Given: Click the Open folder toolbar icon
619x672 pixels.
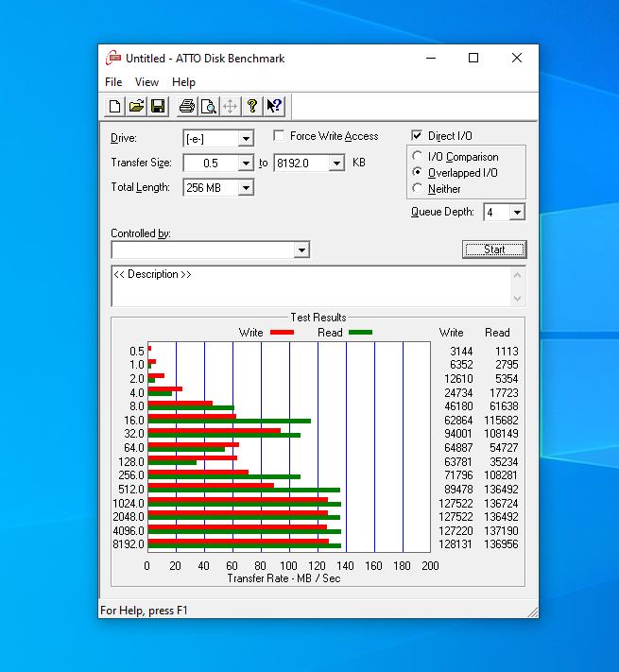Looking at the screenshot, I should click(137, 106).
